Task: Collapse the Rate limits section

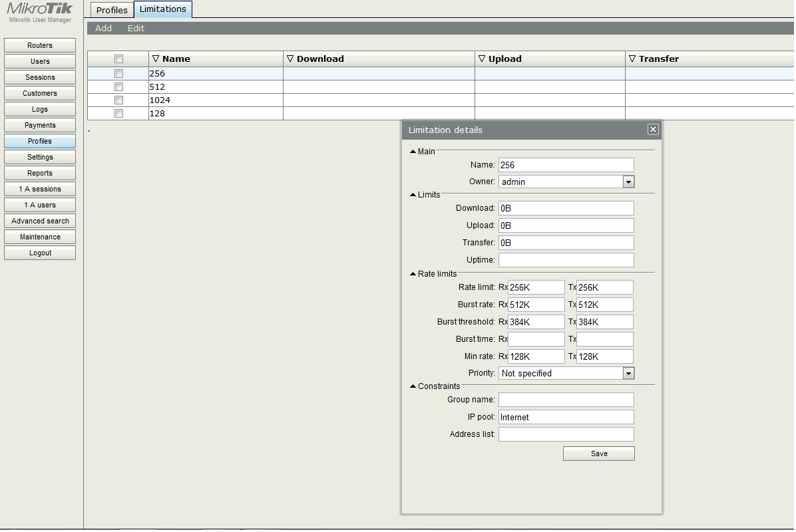Action: (x=413, y=273)
